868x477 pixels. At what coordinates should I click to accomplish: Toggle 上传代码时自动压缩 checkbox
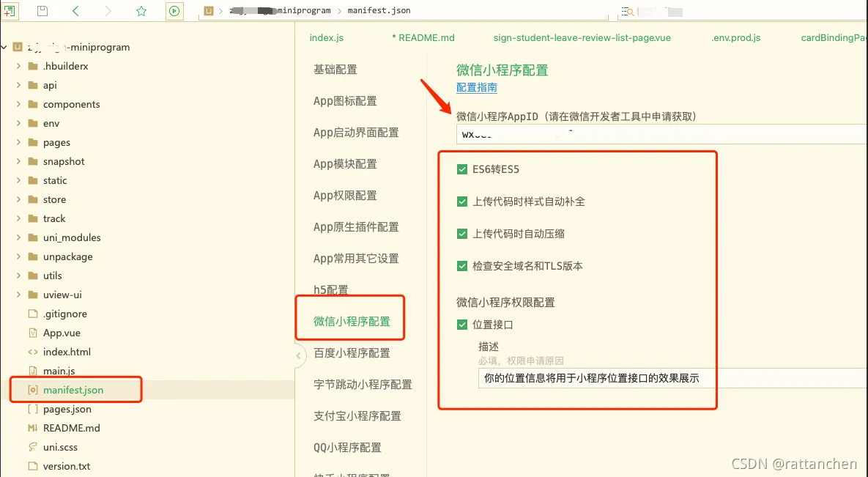click(x=462, y=233)
